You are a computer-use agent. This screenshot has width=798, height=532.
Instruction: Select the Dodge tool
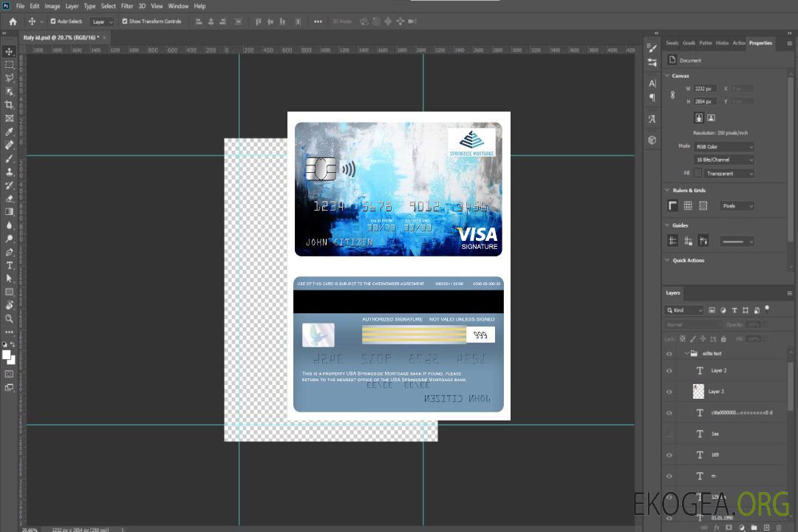(x=9, y=238)
